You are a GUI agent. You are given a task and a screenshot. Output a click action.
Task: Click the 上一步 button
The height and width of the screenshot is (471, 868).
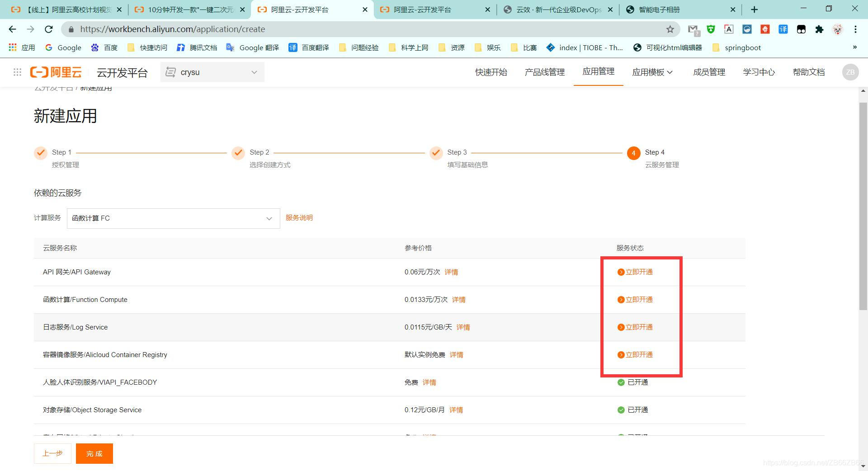(x=52, y=453)
